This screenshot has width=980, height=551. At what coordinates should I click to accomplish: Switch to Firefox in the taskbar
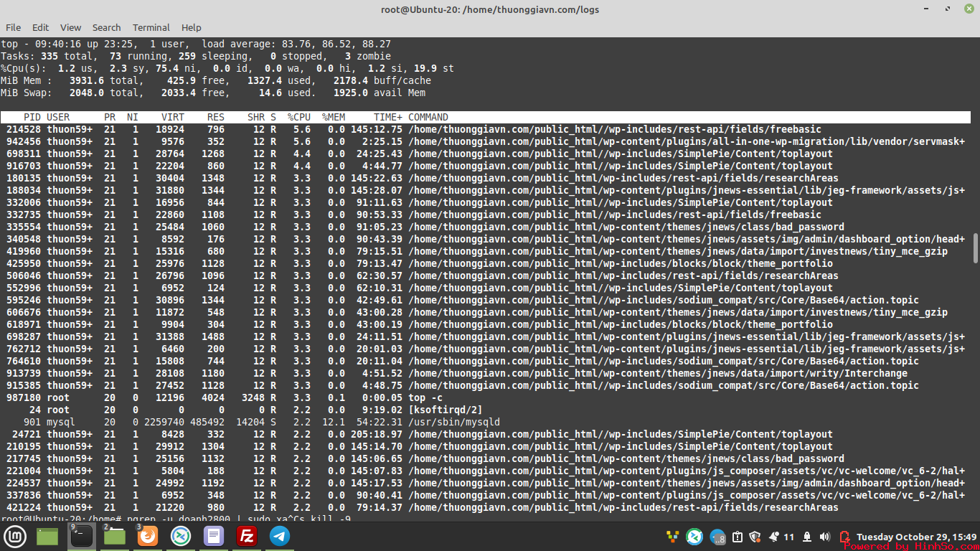(148, 536)
